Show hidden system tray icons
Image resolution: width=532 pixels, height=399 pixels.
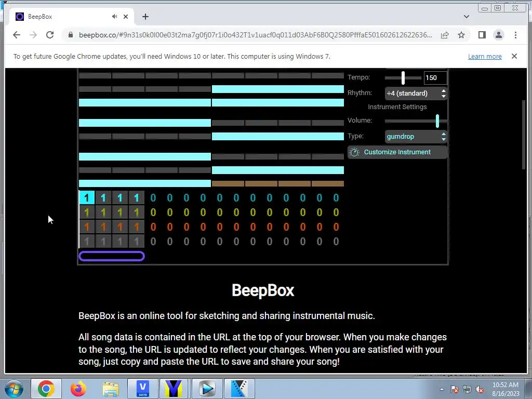coord(442,389)
